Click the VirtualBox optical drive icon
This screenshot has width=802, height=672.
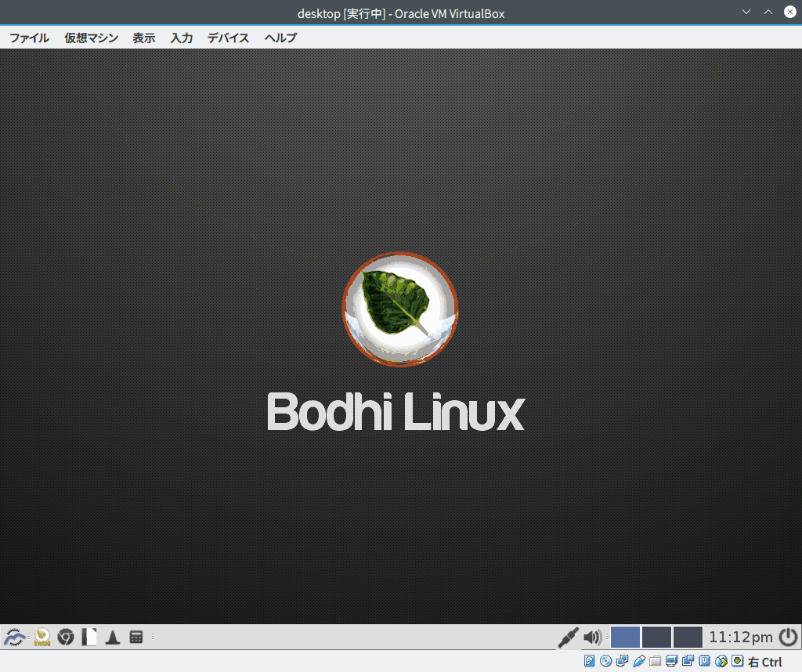click(x=605, y=661)
